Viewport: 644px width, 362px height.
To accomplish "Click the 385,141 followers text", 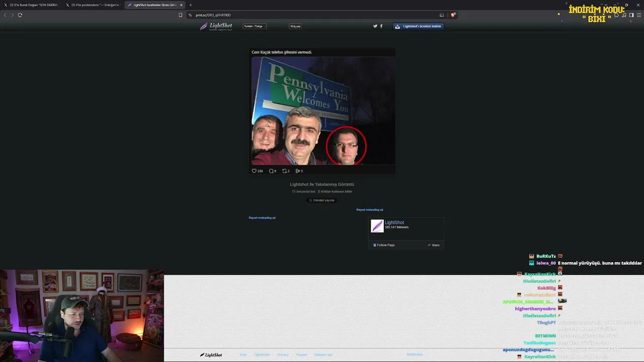I will point(396,227).
